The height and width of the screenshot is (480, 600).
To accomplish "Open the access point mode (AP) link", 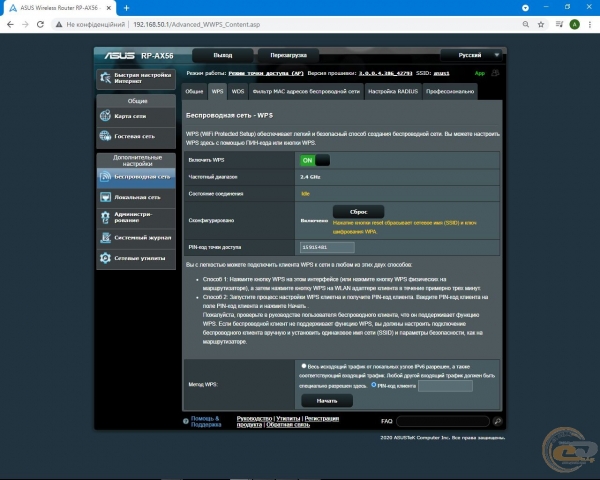I will click(266, 73).
